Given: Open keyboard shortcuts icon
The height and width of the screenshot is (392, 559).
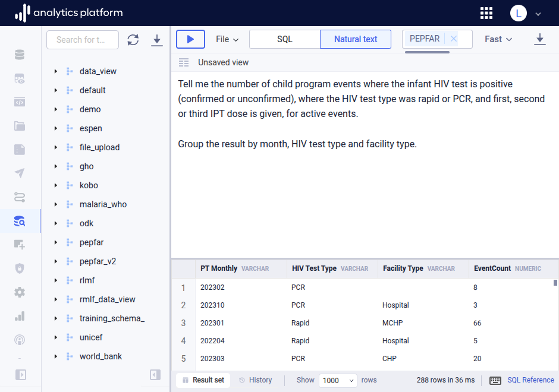Looking at the screenshot, I should coord(495,380).
